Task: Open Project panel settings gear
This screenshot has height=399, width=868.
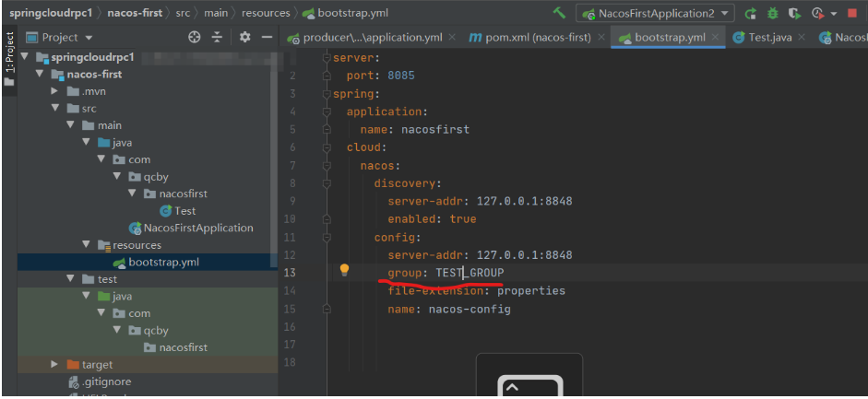Action: [244, 37]
